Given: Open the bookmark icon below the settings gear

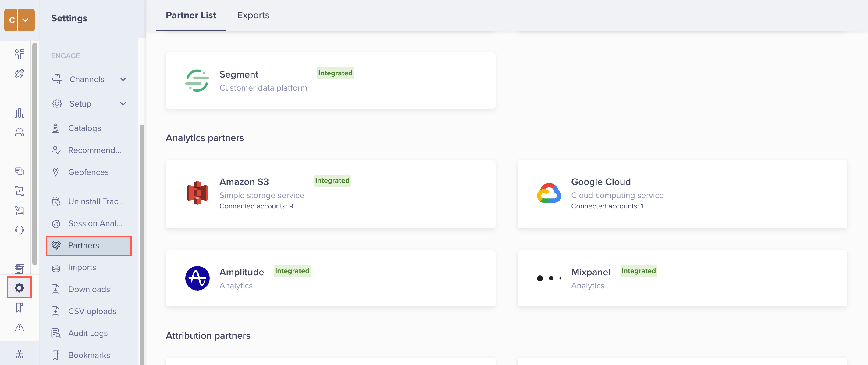Looking at the screenshot, I should (19, 307).
